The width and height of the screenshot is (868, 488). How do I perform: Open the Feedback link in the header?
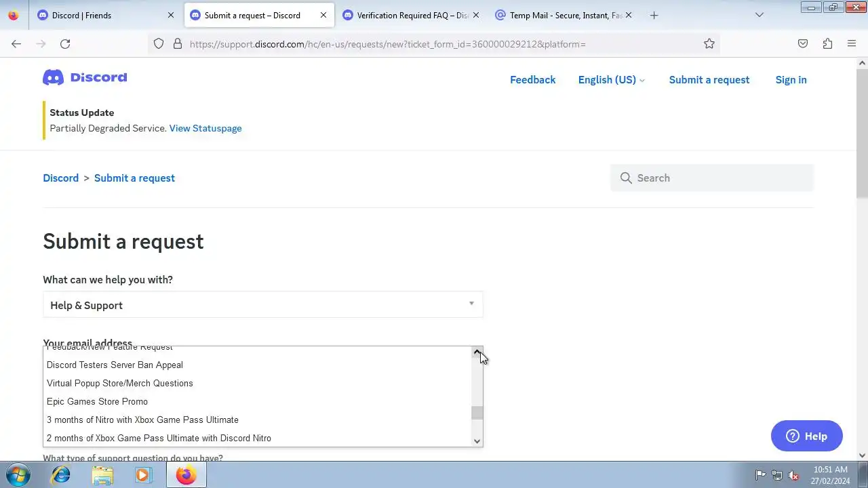point(532,80)
